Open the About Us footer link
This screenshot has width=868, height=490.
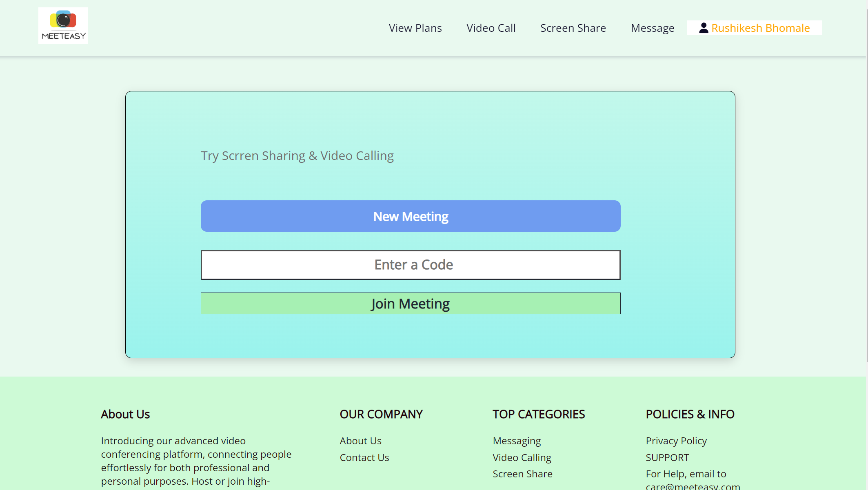click(x=360, y=441)
